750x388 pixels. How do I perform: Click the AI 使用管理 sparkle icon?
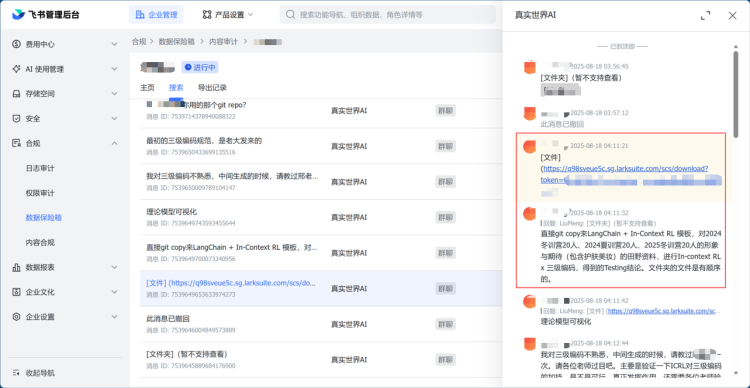click(16, 69)
